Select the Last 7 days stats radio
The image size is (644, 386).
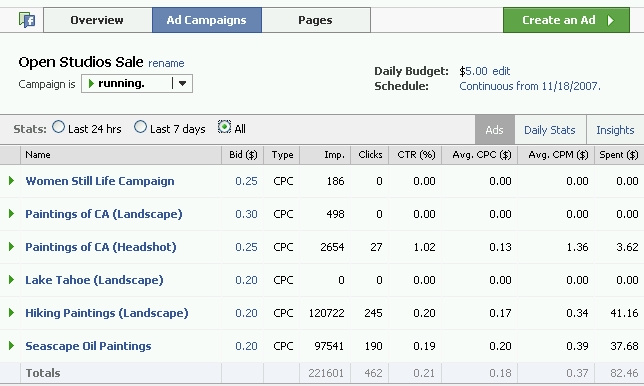coord(140,127)
